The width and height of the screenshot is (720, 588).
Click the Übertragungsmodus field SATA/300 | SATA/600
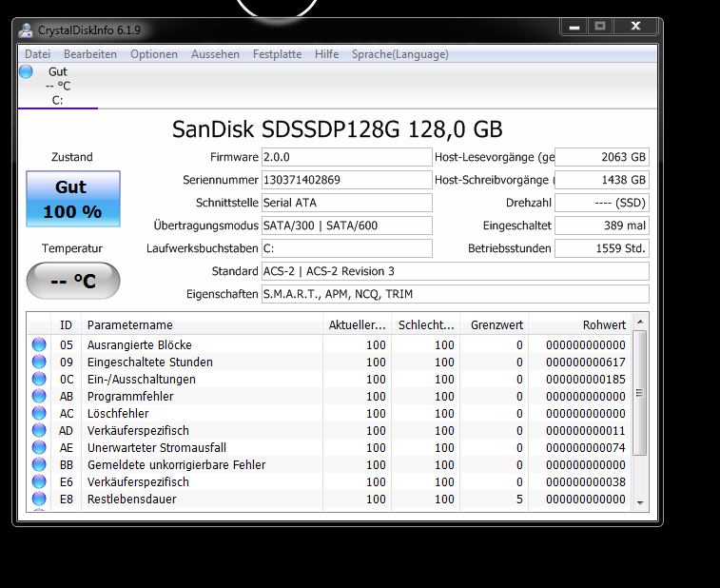346,225
